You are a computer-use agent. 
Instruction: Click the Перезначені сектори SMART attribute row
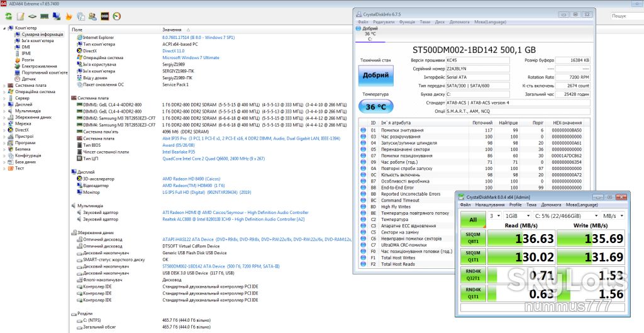(x=473, y=149)
